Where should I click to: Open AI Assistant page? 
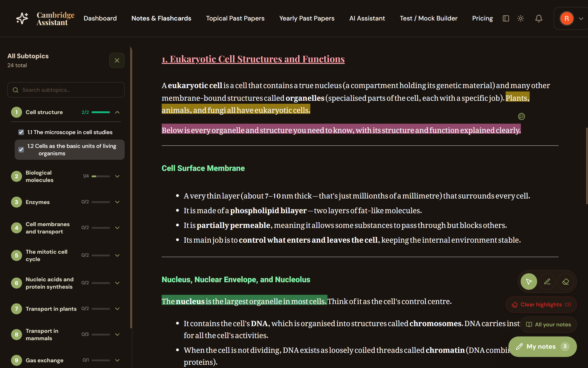(367, 18)
